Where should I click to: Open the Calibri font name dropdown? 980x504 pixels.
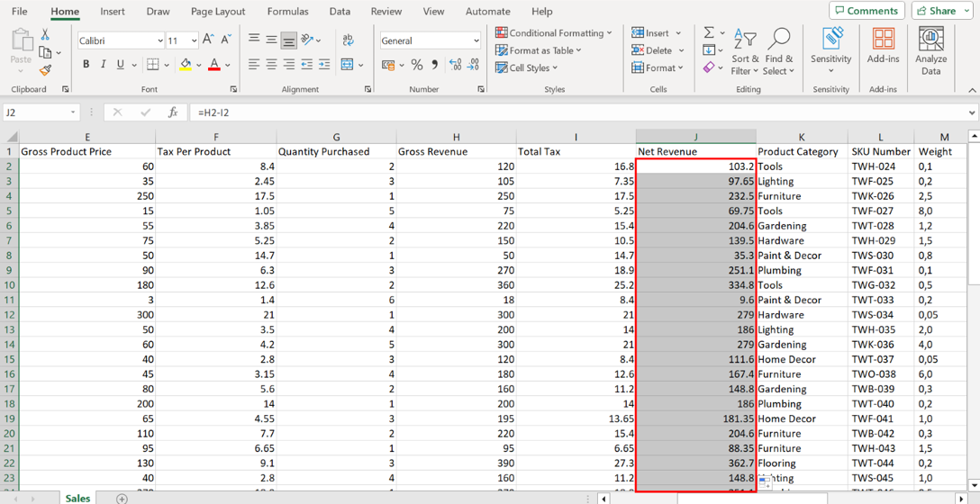160,40
